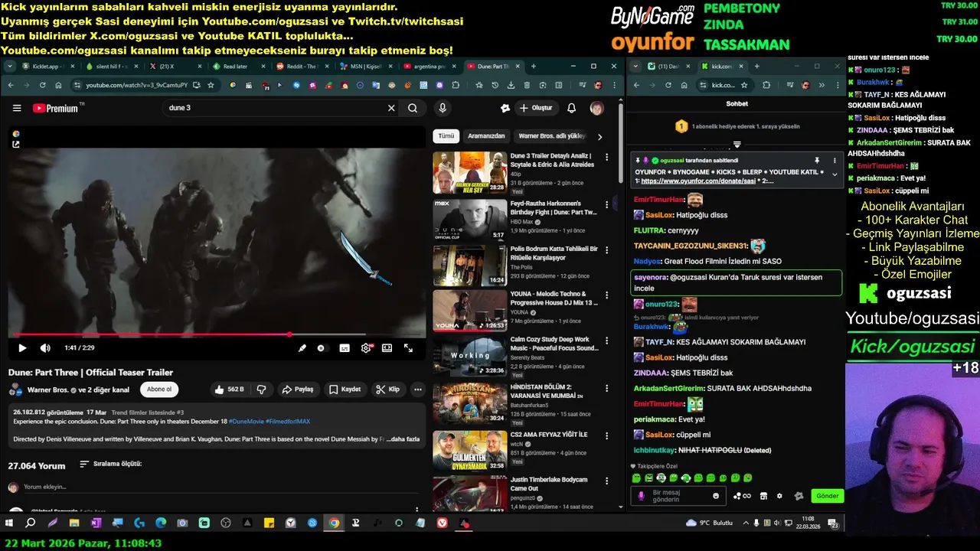Open the Warner Bros. channel link

tap(47, 390)
